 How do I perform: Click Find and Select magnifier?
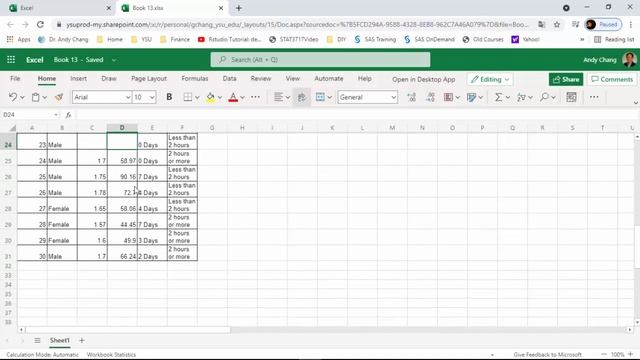(x=544, y=97)
